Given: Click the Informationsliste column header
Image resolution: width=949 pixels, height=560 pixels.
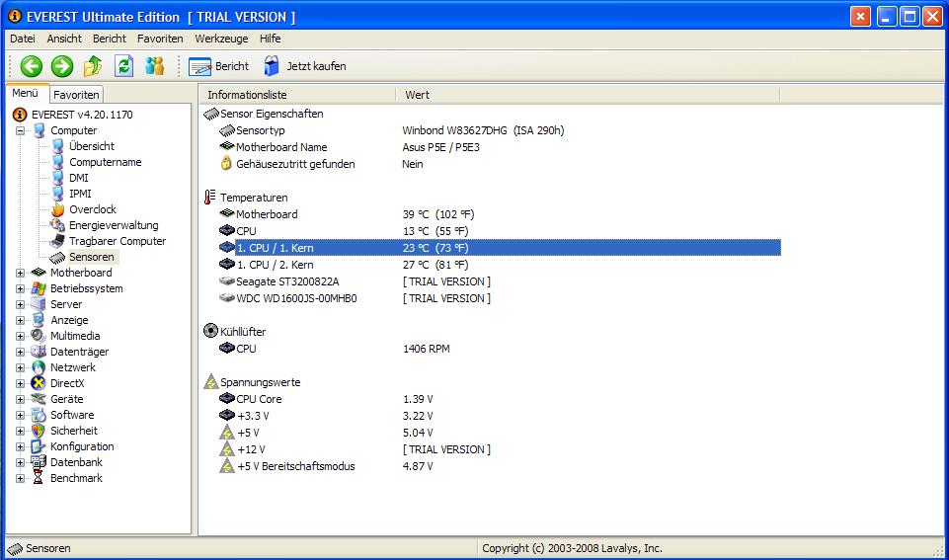Looking at the screenshot, I should coord(298,95).
